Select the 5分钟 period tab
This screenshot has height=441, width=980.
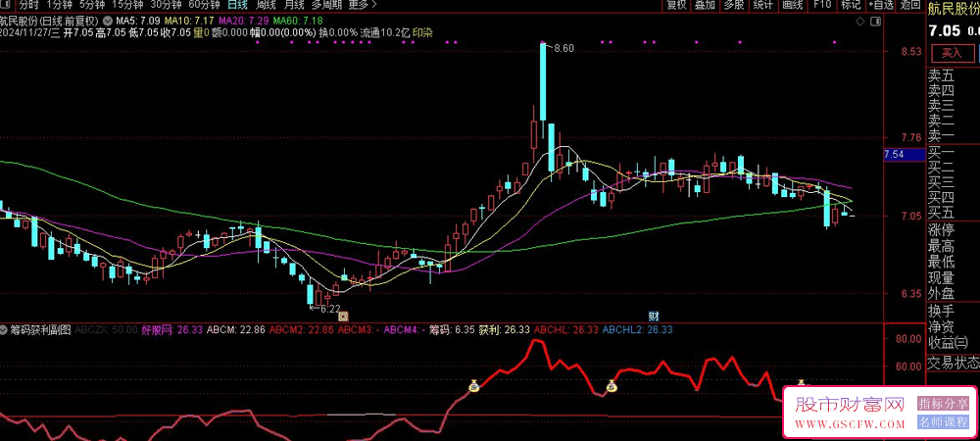click(x=91, y=5)
